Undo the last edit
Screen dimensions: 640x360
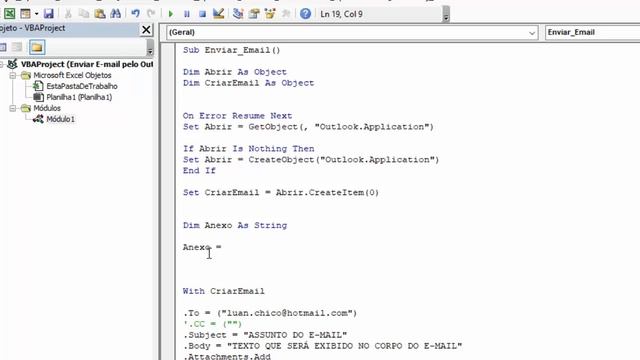coord(135,14)
